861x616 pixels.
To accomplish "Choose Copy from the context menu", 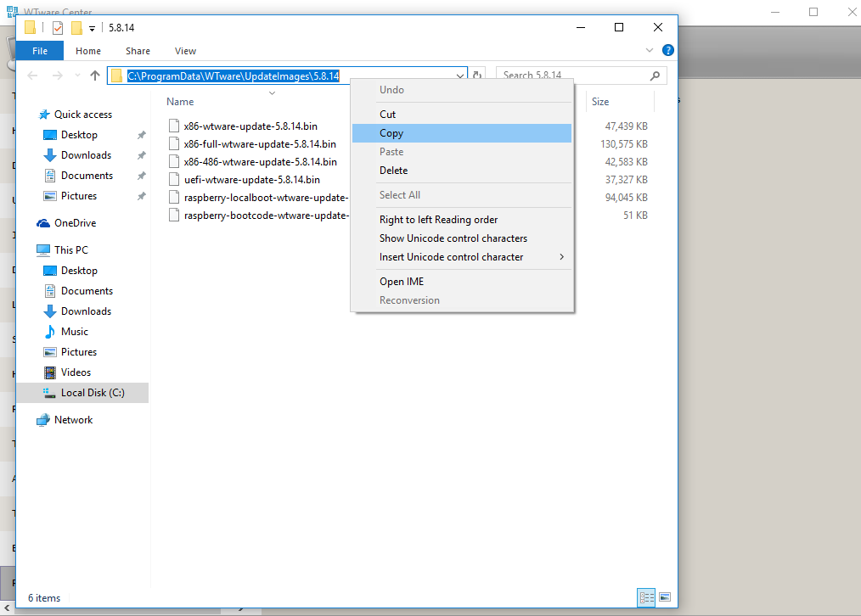I will click(x=391, y=133).
